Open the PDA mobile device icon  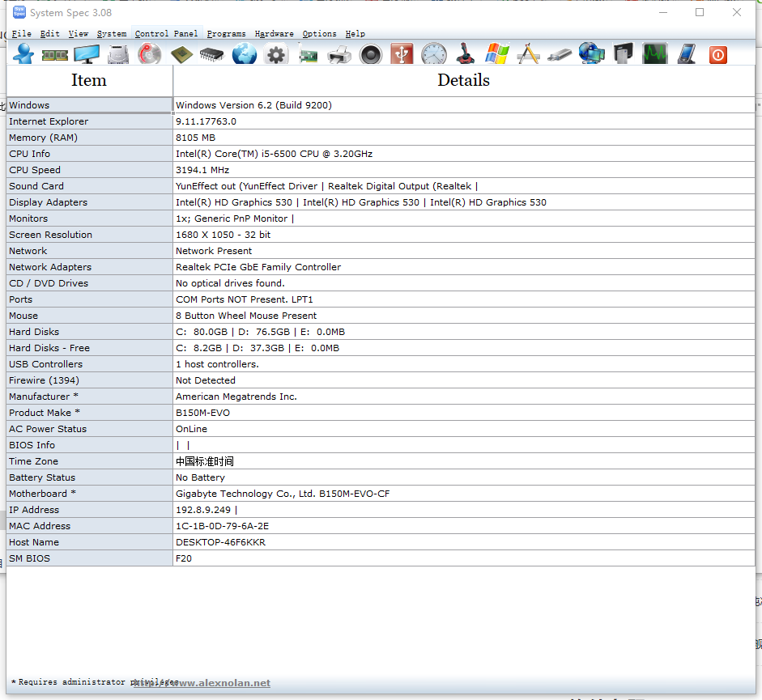tap(687, 54)
